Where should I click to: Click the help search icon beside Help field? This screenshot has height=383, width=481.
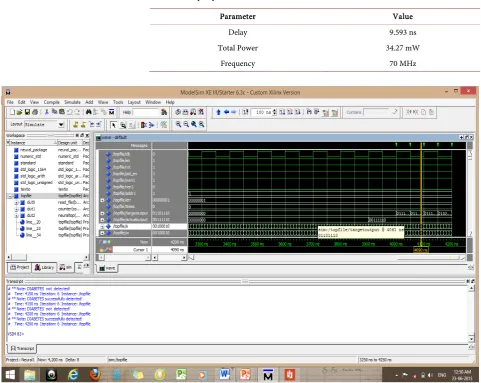click(x=164, y=112)
